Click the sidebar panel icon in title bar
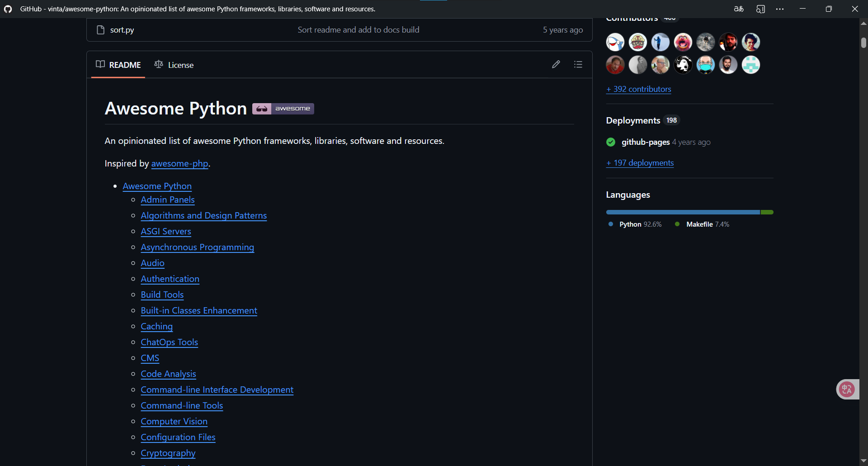The height and width of the screenshot is (466, 868). (760, 9)
